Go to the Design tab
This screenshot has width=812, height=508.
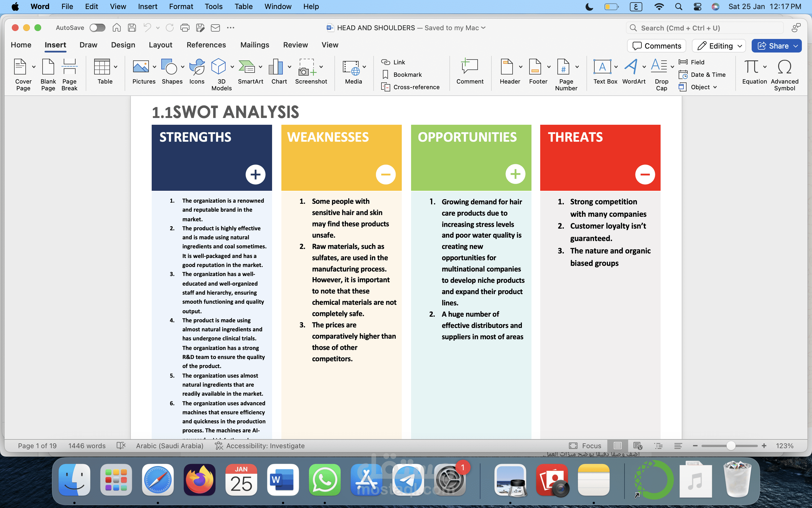click(123, 45)
